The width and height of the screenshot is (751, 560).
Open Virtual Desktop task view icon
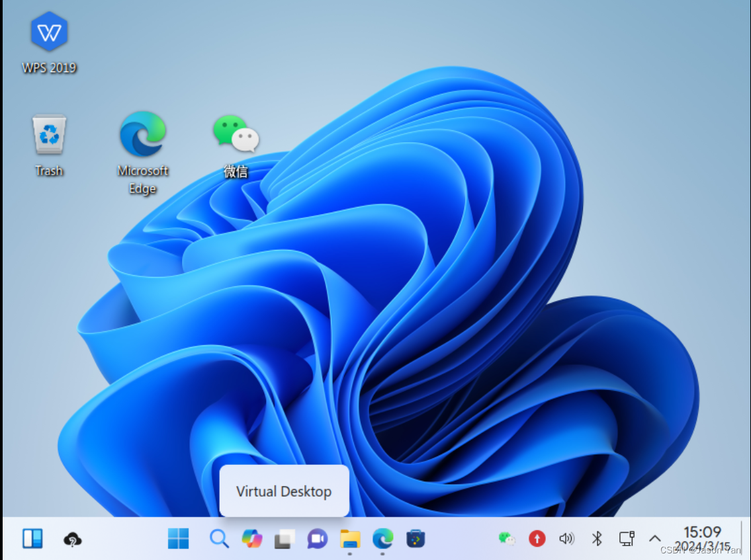pyautogui.click(x=285, y=539)
